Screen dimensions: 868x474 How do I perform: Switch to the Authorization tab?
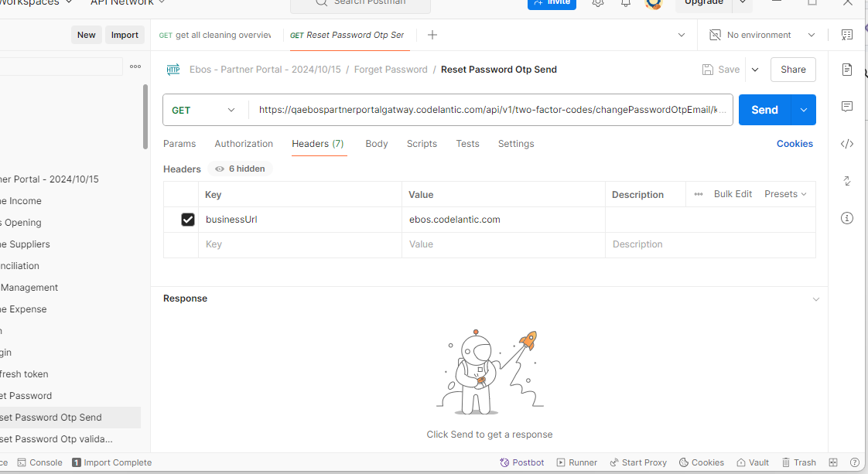244,144
